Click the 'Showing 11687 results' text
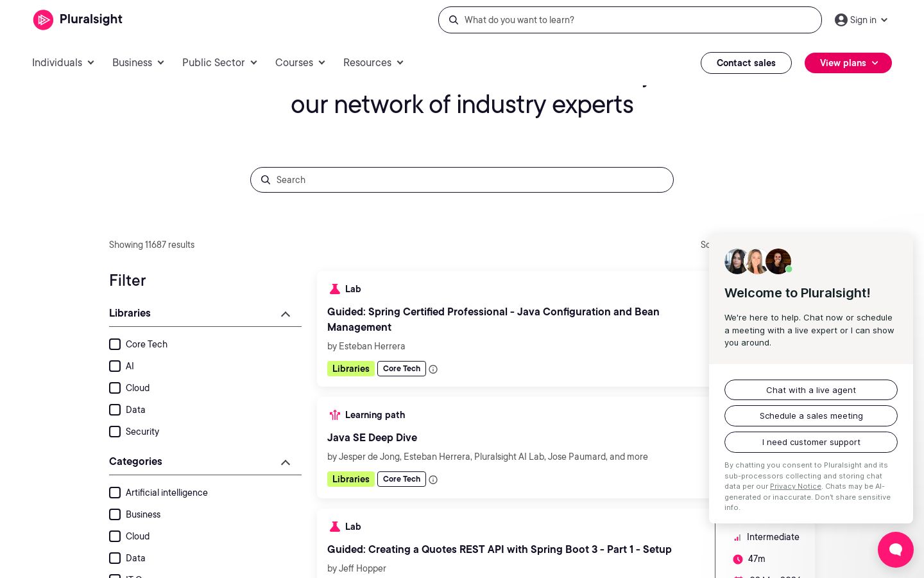The height and width of the screenshot is (578, 924). pyautogui.click(x=151, y=245)
